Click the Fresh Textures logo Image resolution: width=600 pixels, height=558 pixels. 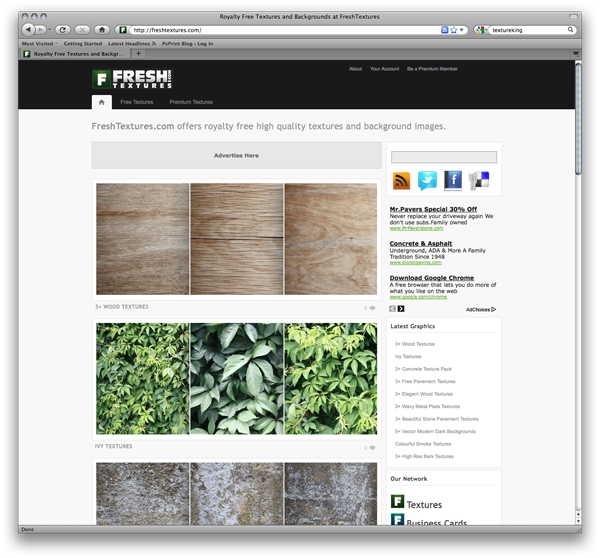132,79
